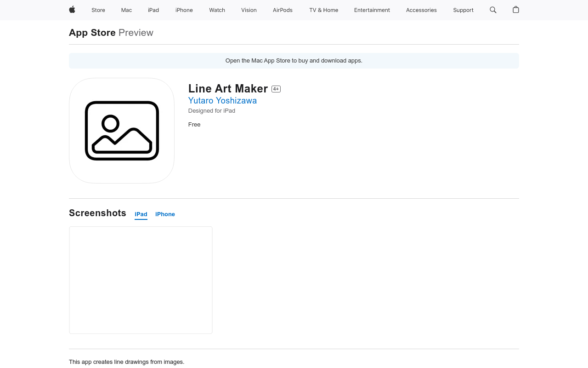588x368 pixels.
Task: Open the Accessories menu item
Action: click(421, 10)
